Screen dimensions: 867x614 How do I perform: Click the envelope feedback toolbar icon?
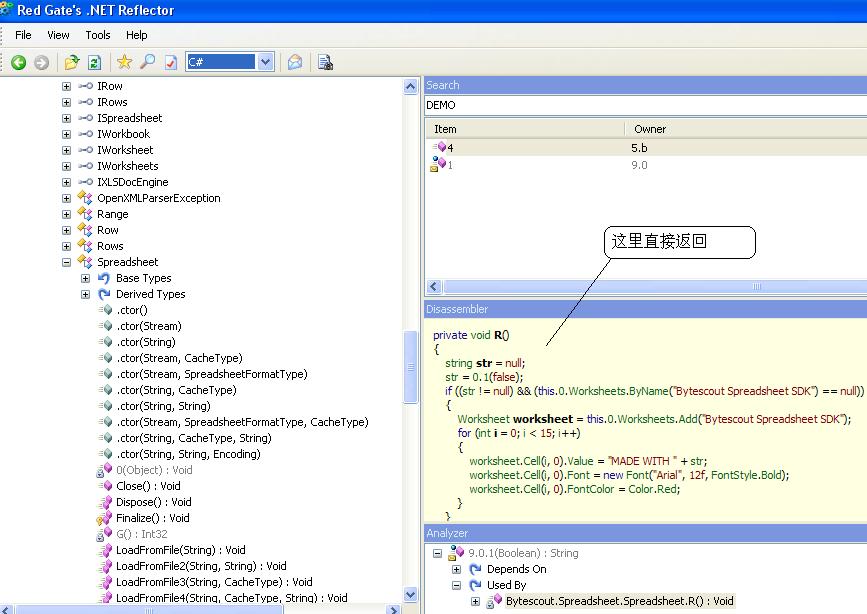click(295, 63)
